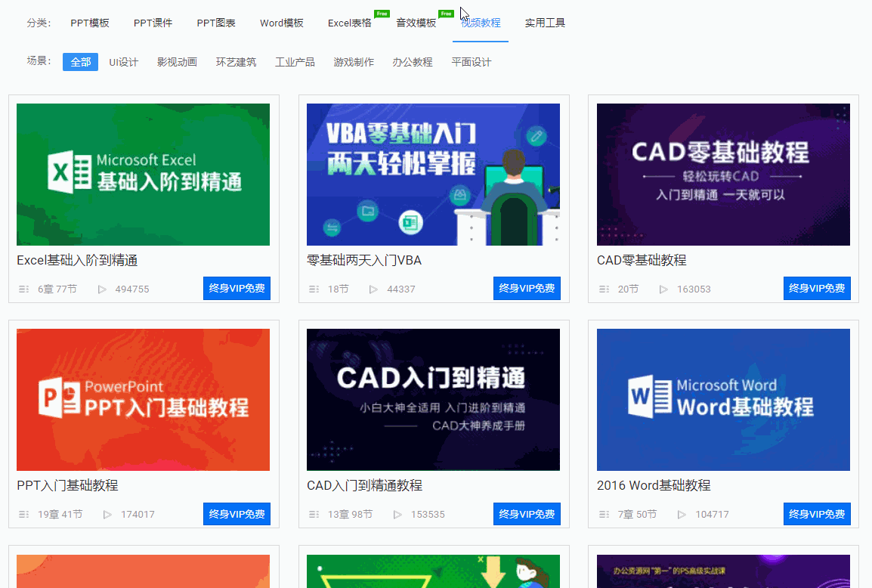The image size is (872, 588).
Task: Click chapter list icon beside 20节
Action: [605, 289]
